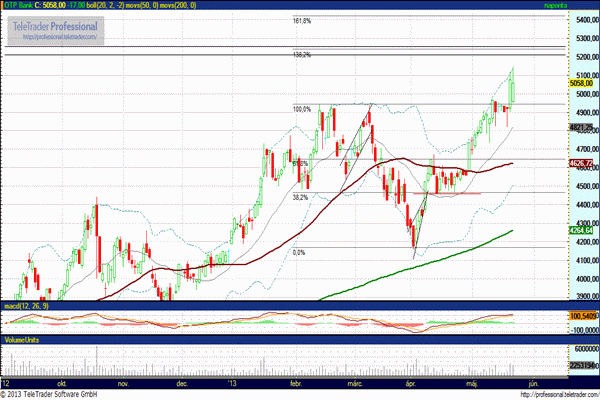Select the macd(12, 26, 9) panel header
The width and height of the screenshot is (600, 400).
(x=26, y=306)
